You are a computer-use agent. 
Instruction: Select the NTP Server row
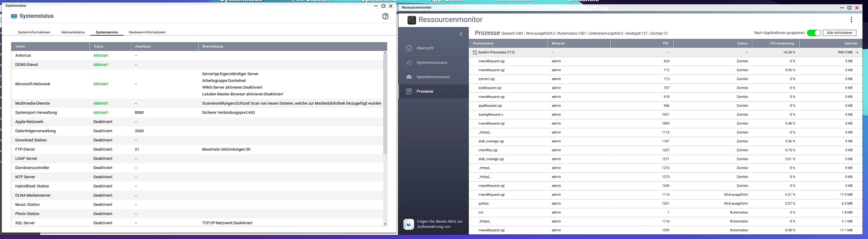197,177
